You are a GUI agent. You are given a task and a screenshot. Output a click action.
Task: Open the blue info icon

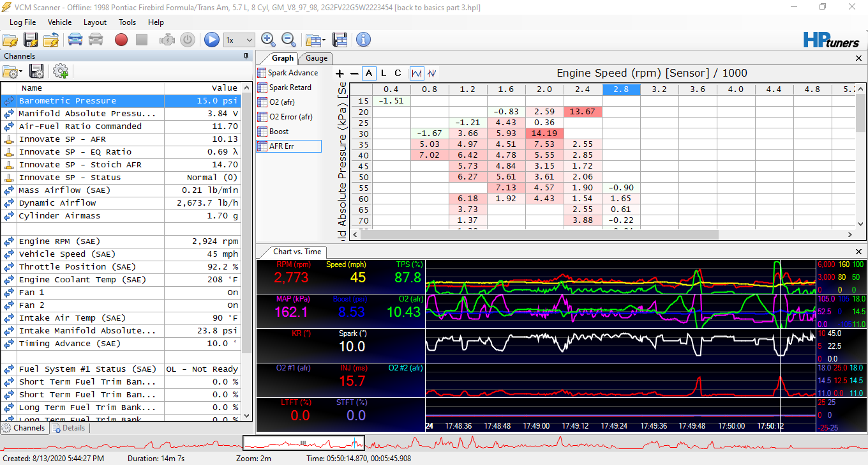(364, 40)
